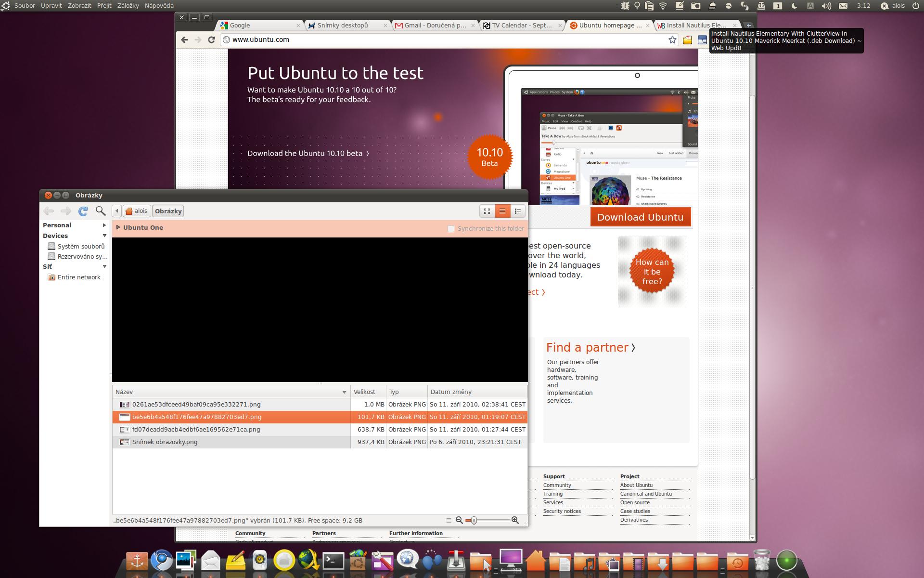The height and width of the screenshot is (578, 924).
Task: Reload the Obrázky folder view
Action: pyautogui.click(x=83, y=211)
